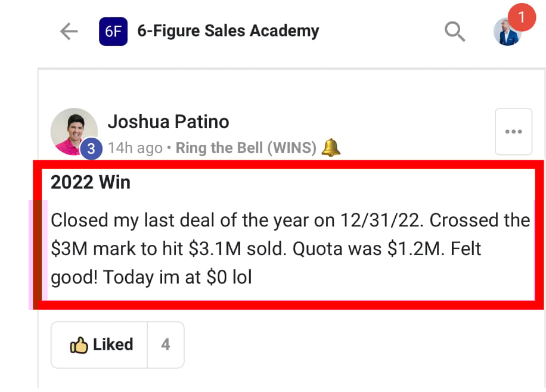Click the 14h ago timestamp

pos(135,148)
